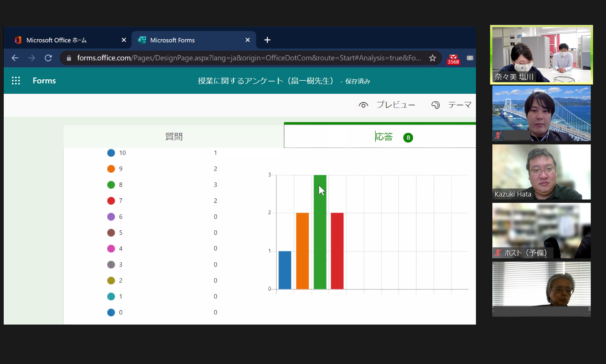Open the テーマ theme picker
The width and height of the screenshot is (606, 364).
click(451, 105)
